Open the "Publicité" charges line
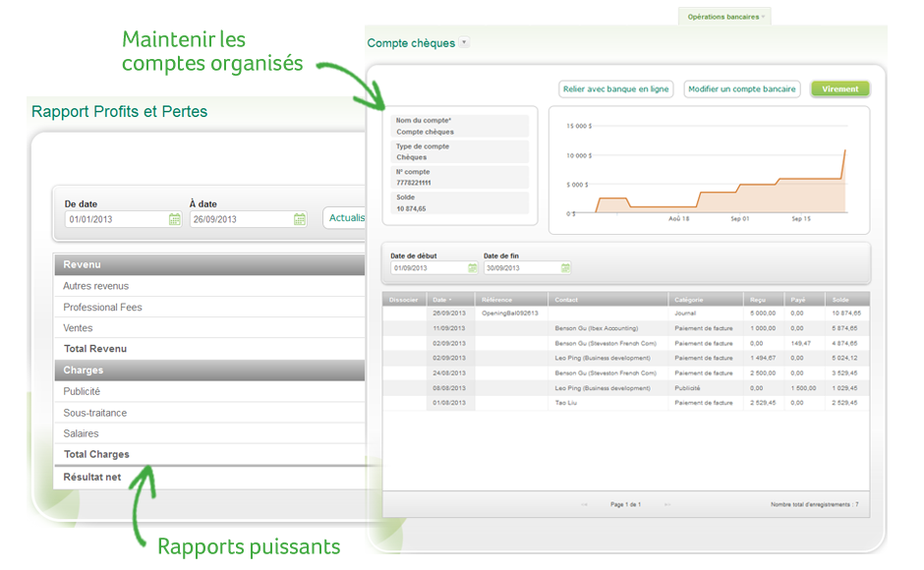Image resolution: width=924 pixels, height=570 pixels. pos(83,391)
